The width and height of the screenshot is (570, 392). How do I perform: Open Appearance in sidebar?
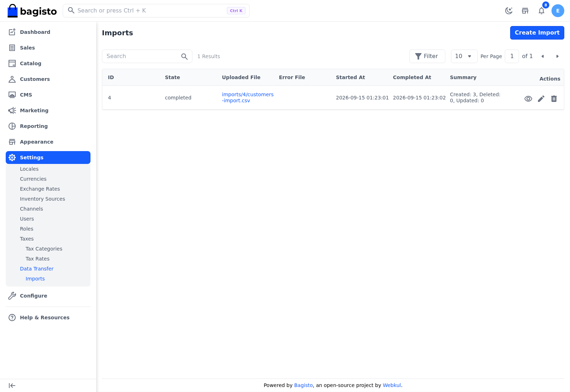click(48, 142)
